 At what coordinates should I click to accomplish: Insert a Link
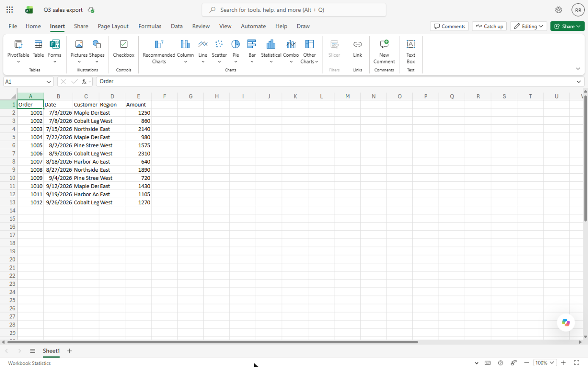358,49
